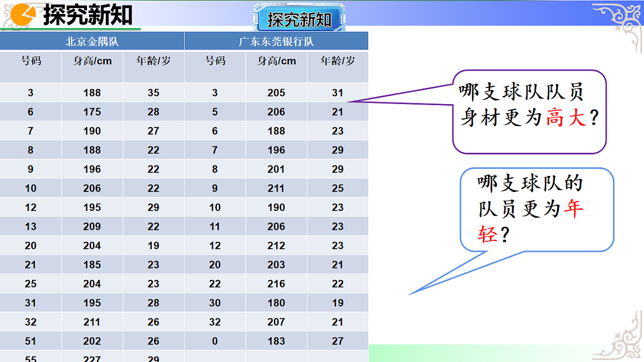Click the 196 height in Guangdong row 7
Viewport: 644px width, 362px height.
coord(276,150)
